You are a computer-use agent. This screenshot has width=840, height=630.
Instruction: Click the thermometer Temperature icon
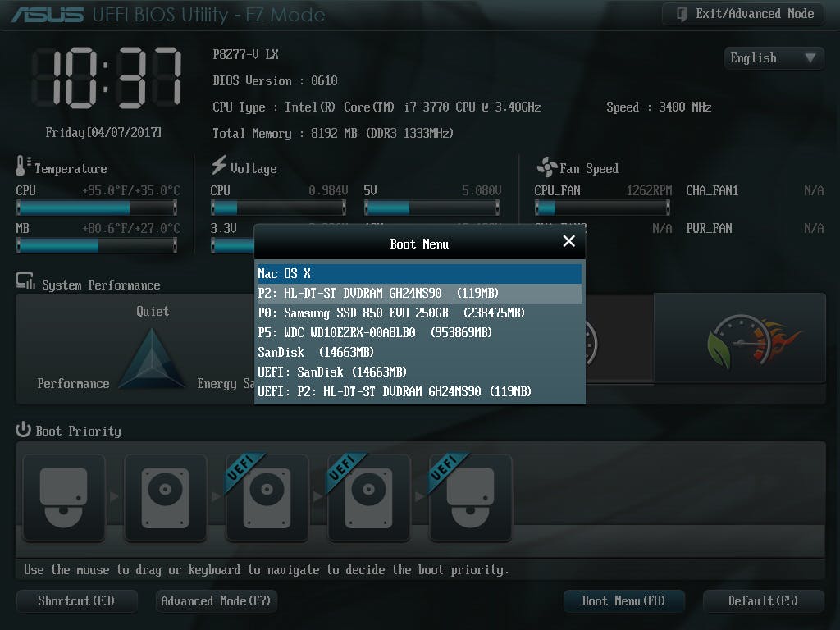23,166
